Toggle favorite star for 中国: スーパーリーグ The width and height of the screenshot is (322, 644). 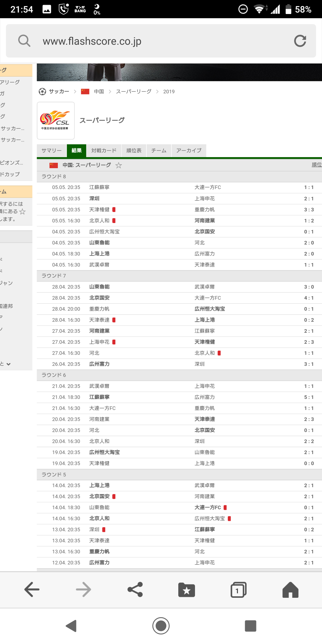(x=119, y=165)
